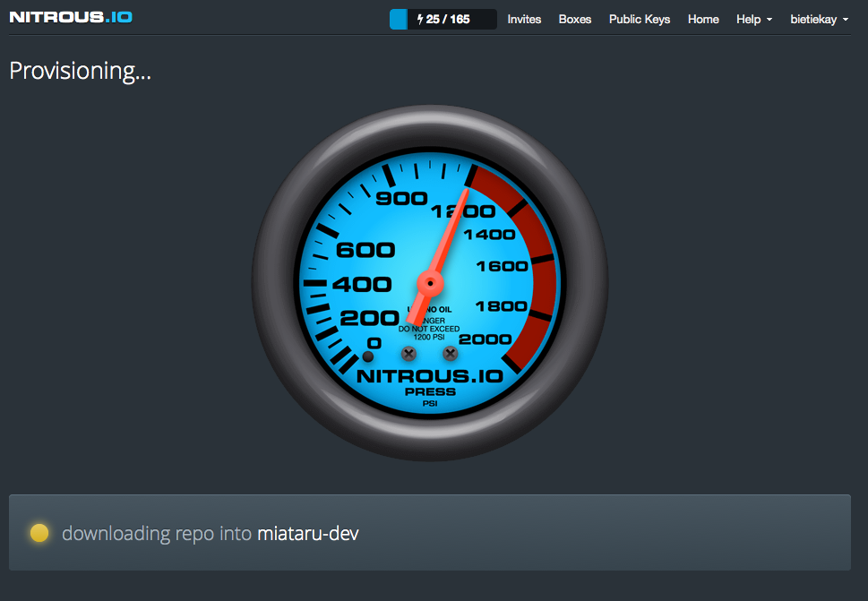Click the NITROUS.IO logo
Viewport: 868px width, 601px height.
(71, 17)
